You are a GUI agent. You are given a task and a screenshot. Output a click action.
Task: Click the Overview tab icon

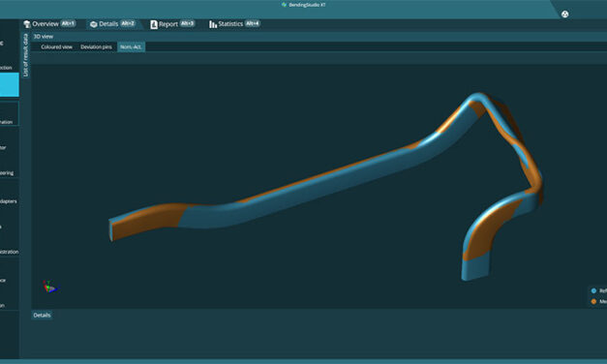click(x=27, y=24)
